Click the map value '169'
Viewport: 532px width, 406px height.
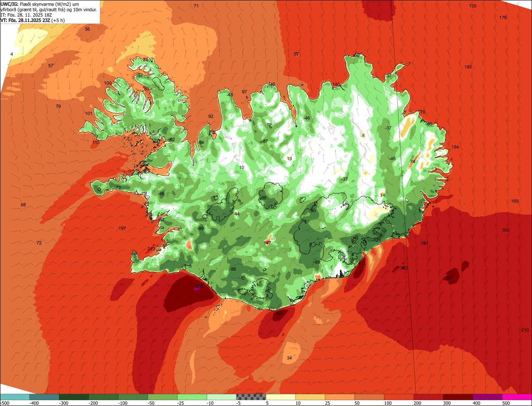tap(515, 201)
